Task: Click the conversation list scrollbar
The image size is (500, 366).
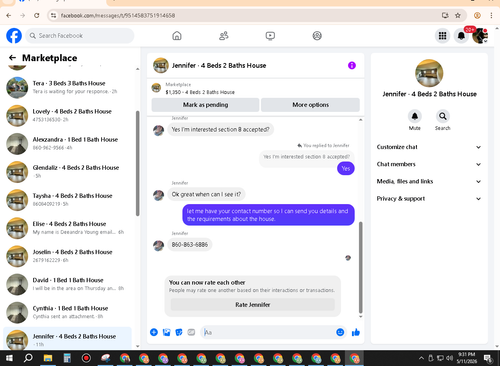Action: coord(137,163)
